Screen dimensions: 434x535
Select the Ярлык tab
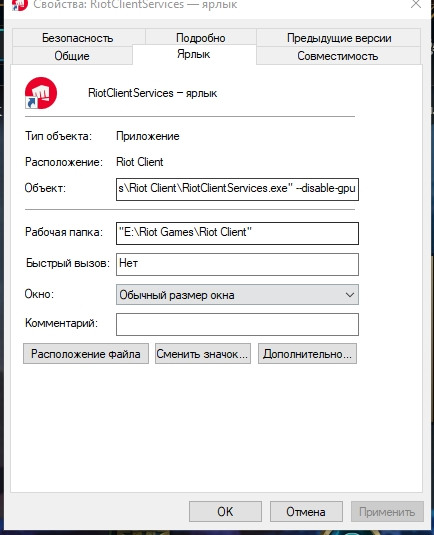coord(194,54)
